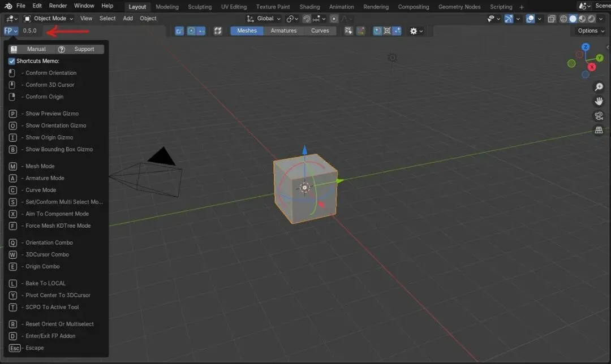The width and height of the screenshot is (611, 364).
Task: Switch to material preview shading
Action: coord(582,18)
